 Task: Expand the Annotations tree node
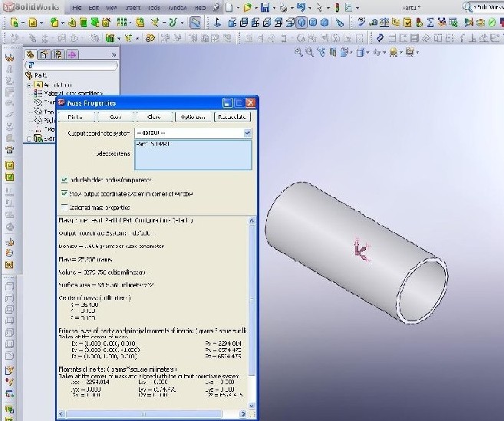[x=30, y=85]
